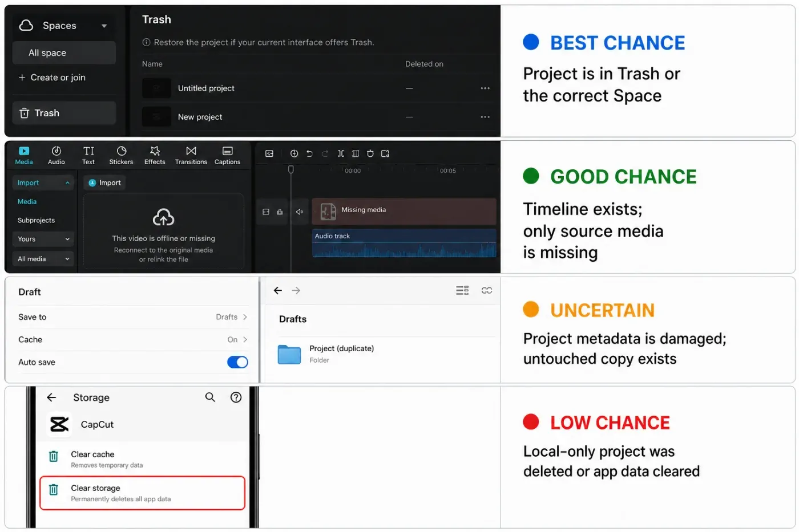Open the Stickers tab
Viewport: 799px width, 532px height.
pyautogui.click(x=121, y=155)
